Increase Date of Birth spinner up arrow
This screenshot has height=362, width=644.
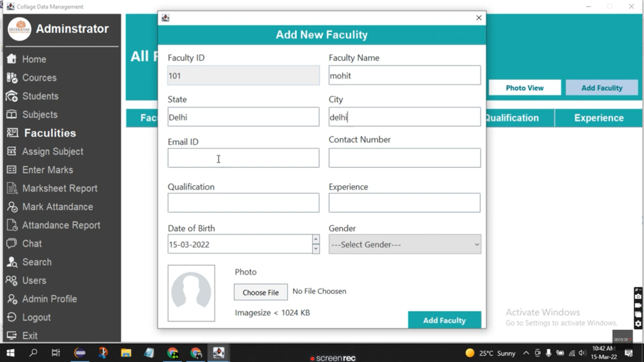(316, 239)
